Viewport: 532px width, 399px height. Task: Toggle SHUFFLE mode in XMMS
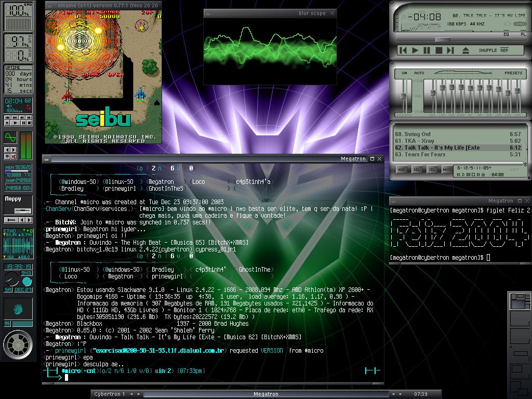point(487,50)
